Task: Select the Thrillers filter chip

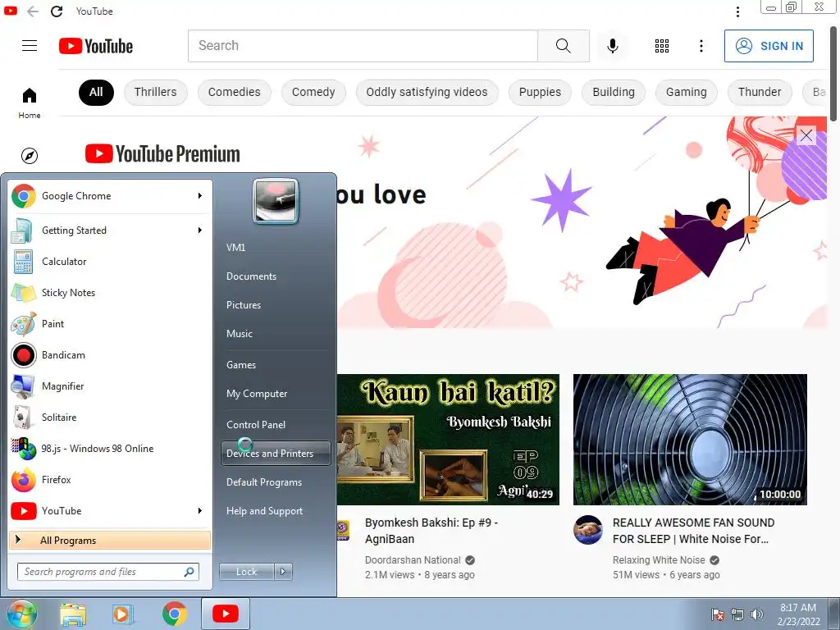Action: pos(155,92)
